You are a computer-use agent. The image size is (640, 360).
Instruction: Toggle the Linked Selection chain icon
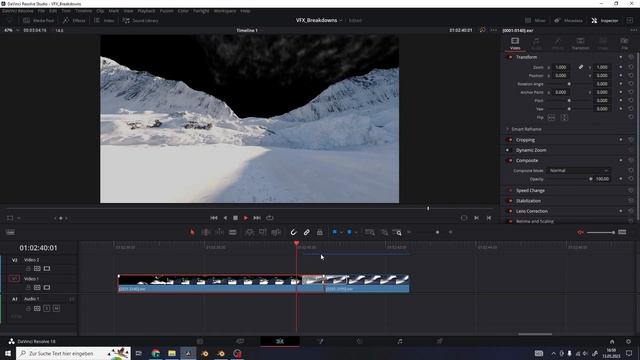point(307,232)
